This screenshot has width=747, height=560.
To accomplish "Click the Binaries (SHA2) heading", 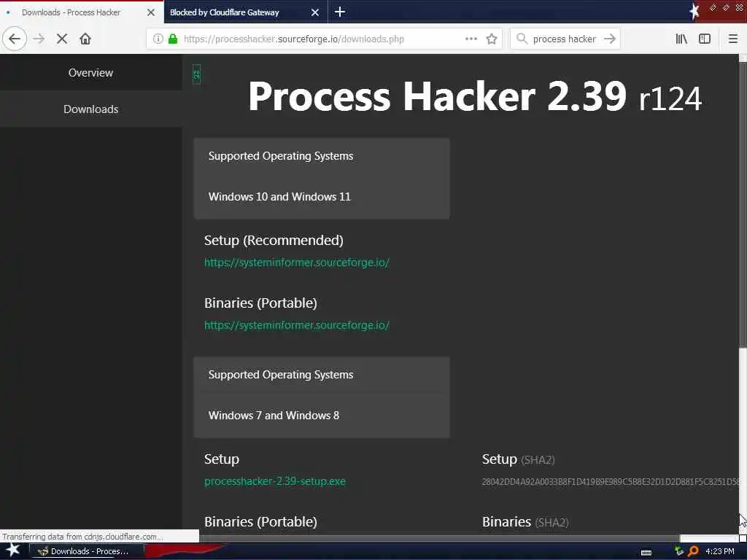I will (525, 522).
